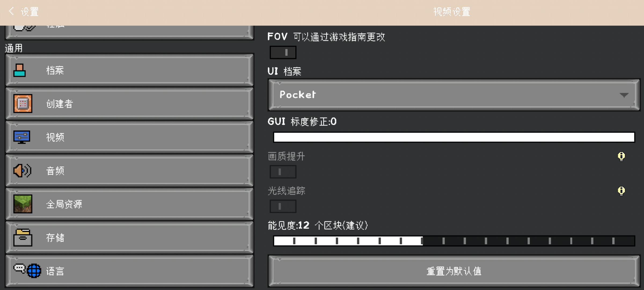This screenshot has height=290, width=644.
Task: Select the 存储 settings tab
Action: pos(129,238)
